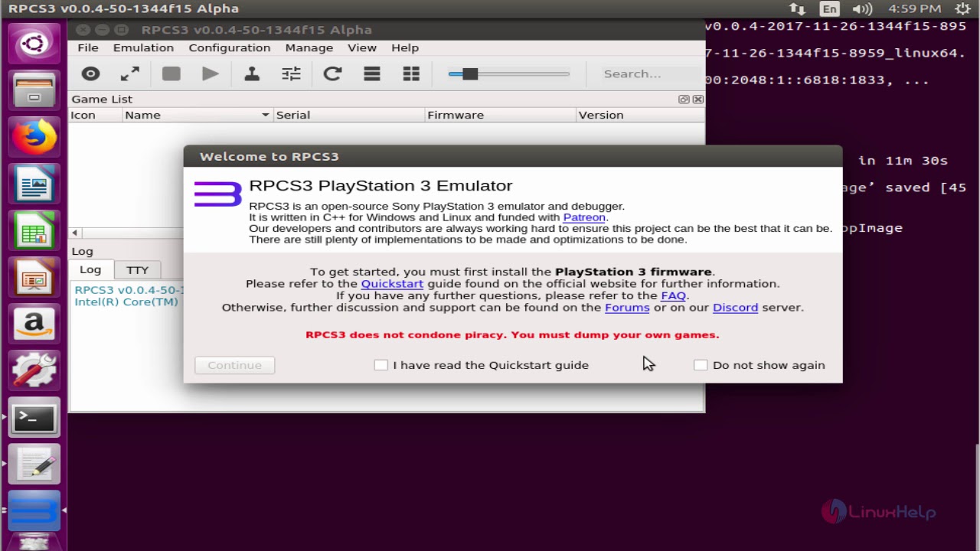
Task: Switch to list view mode
Action: coord(372,73)
